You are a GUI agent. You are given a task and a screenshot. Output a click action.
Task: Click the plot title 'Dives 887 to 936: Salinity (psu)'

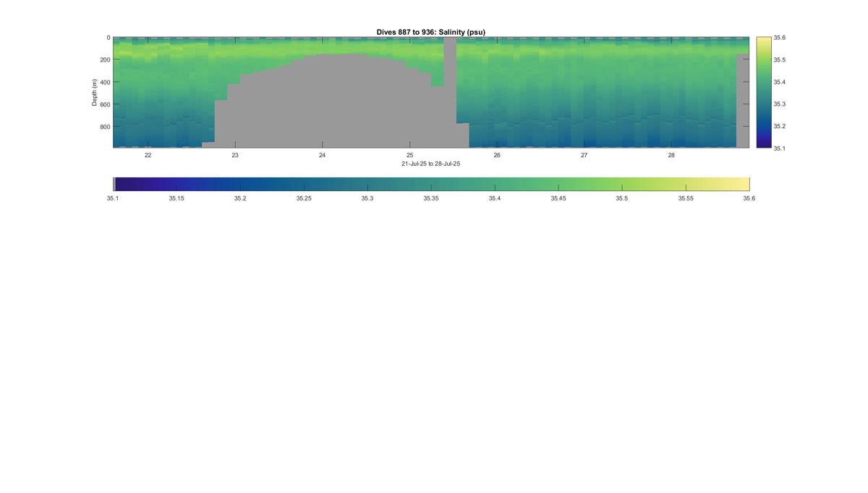tap(431, 33)
